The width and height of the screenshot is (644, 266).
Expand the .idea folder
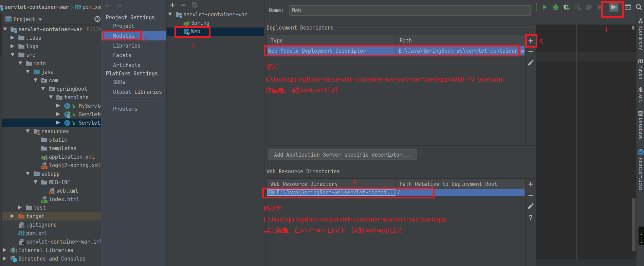pyautogui.click(x=13, y=38)
